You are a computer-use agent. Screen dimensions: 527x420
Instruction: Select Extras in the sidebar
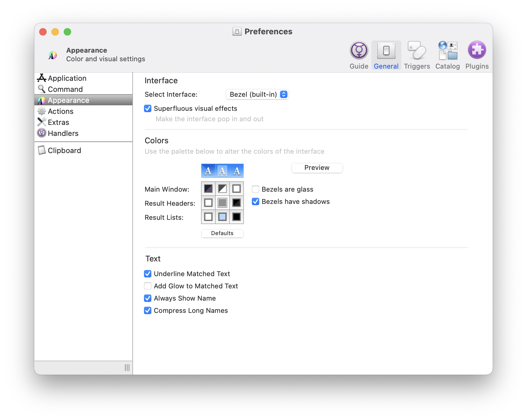[83, 122]
